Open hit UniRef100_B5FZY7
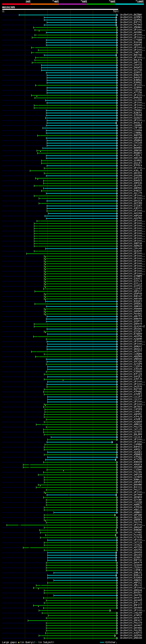146x644 pixels. pyautogui.click(x=131, y=605)
